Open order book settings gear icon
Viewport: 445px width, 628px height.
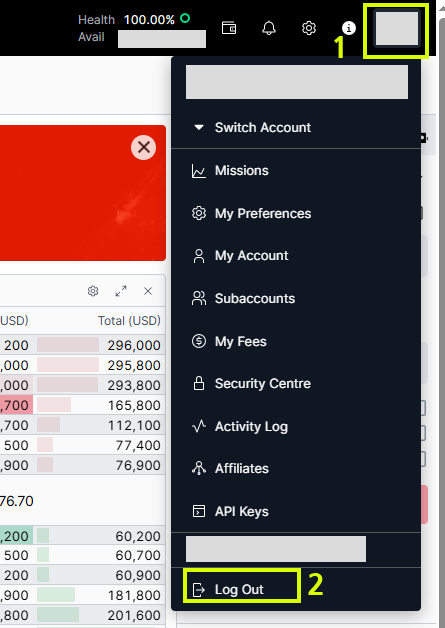pos(93,291)
